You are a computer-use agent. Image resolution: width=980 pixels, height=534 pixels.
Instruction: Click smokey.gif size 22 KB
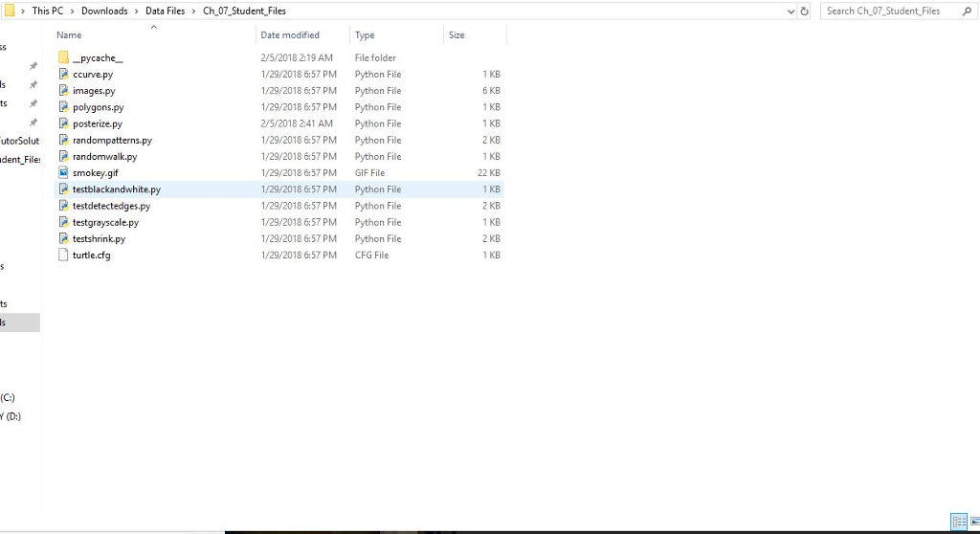click(x=489, y=172)
